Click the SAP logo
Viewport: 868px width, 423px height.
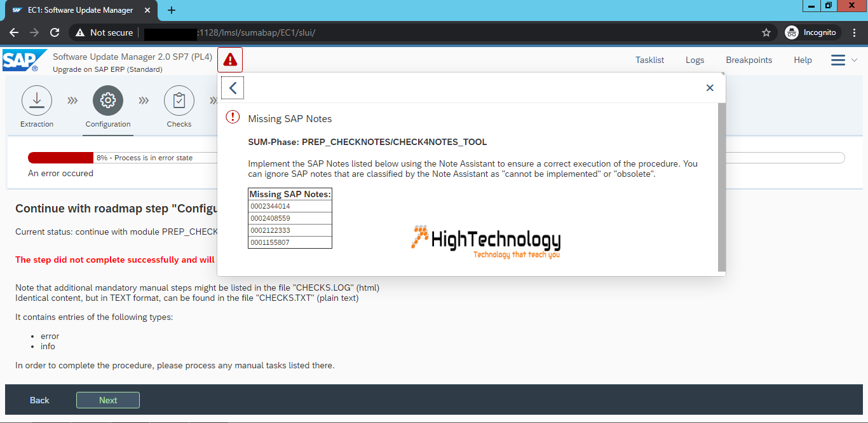(24, 60)
